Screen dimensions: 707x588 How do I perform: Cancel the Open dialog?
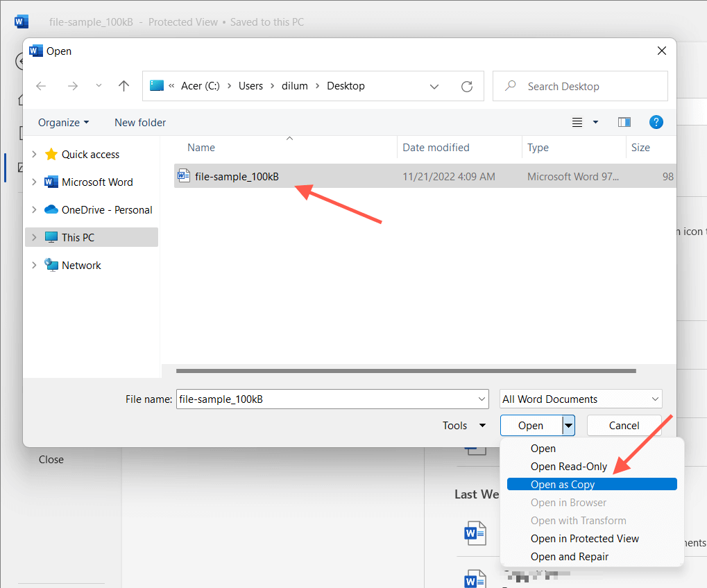tap(624, 426)
